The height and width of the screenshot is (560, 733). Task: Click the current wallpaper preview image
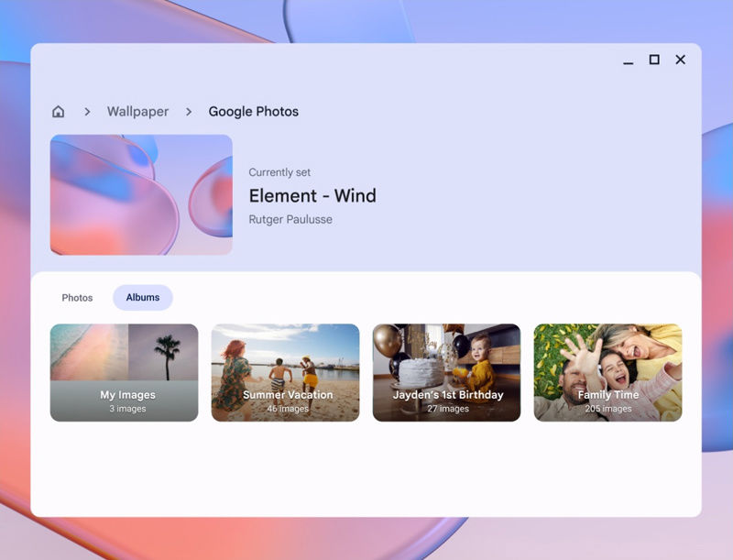(141, 195)
